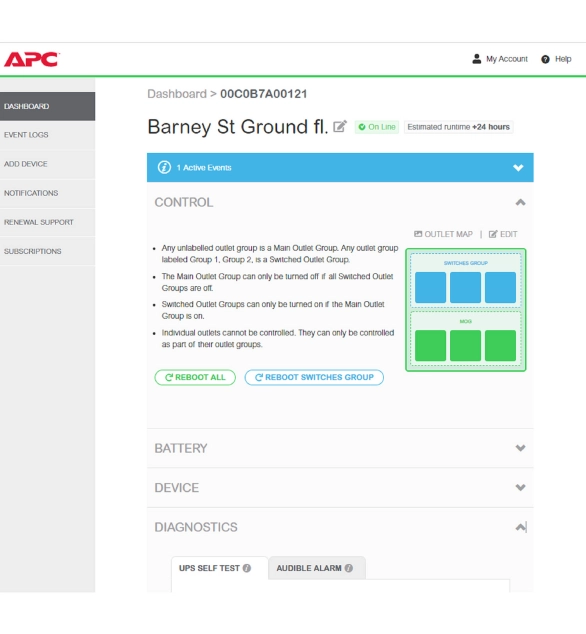
Task: Click Edit link above outlet map
Action: click(503, 234)
